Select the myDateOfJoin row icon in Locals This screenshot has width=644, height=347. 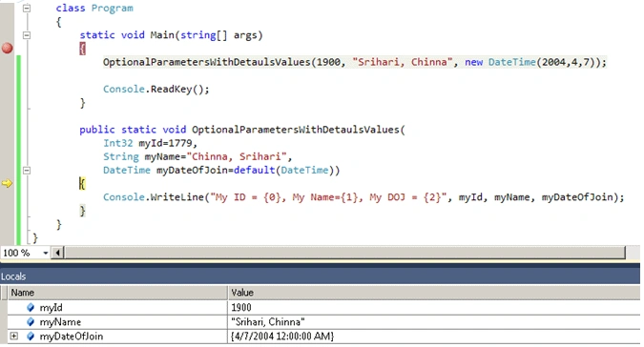[x=31, y=336]
